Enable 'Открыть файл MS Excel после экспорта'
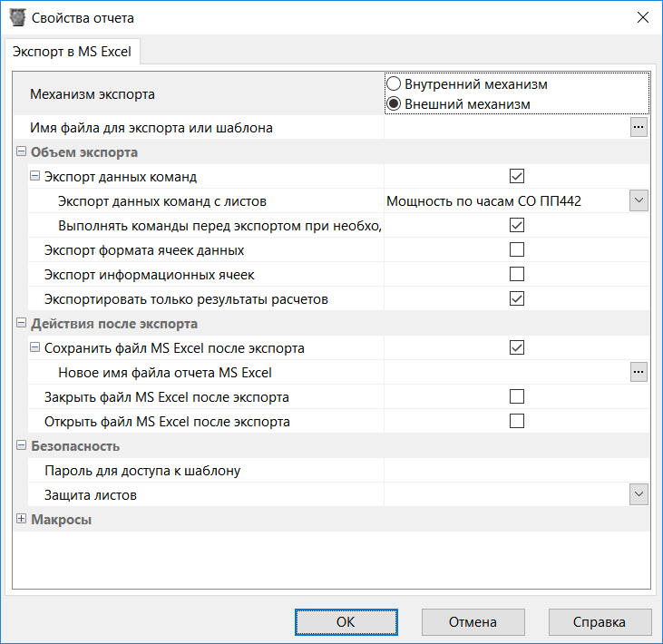The height and width of the screenshot is (644, 663). coord(517,421)
